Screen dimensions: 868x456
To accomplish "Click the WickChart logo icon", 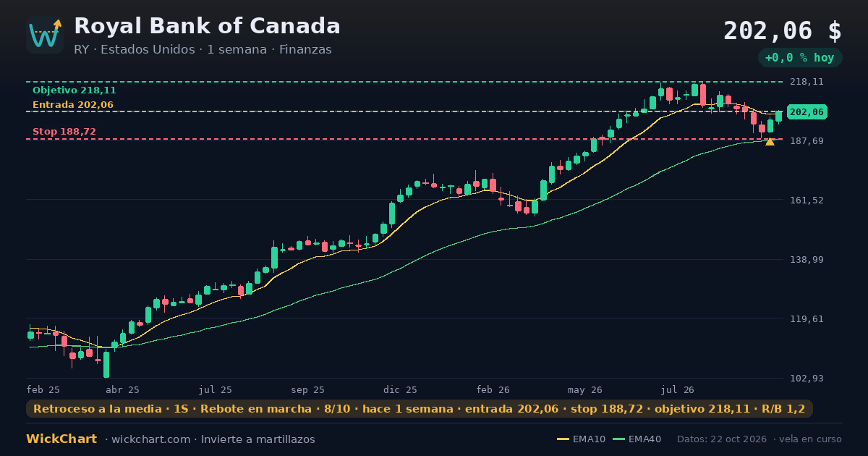I will 45,35.
